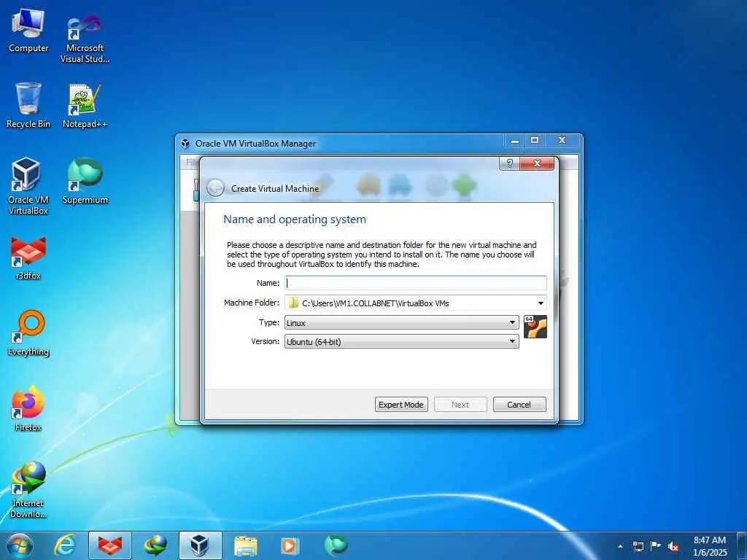
Task: Open the Windows Start menu orb
Action: coord(20,545)
